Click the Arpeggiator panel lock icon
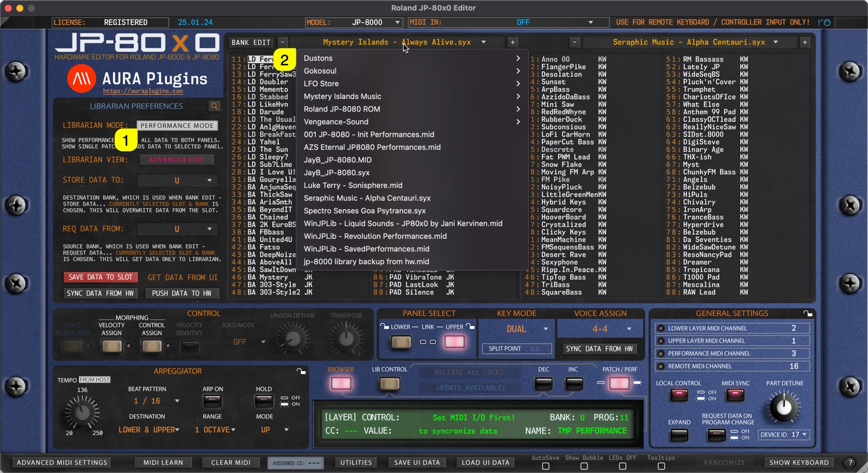Image resolution: width=868 pixels, height=473 pixels. tap(301, 371)
